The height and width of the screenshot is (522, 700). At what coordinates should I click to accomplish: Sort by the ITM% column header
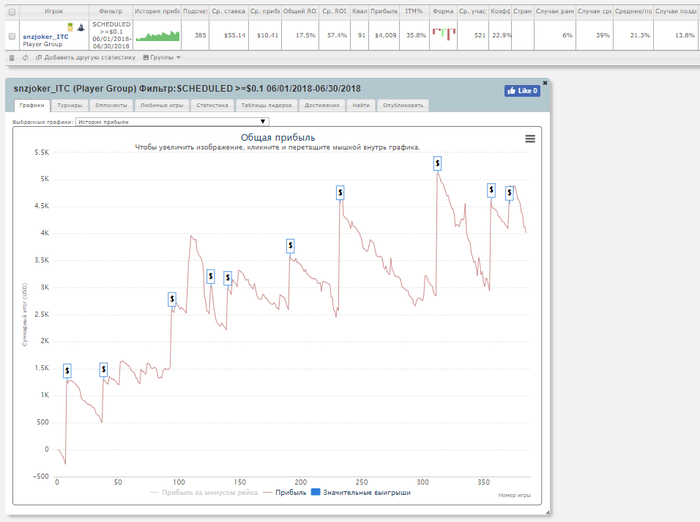click(x=414, y=11)
